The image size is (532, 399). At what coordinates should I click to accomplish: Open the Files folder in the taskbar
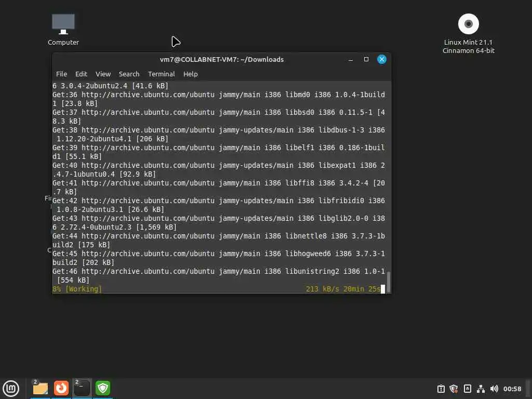[x=41, y=388]
